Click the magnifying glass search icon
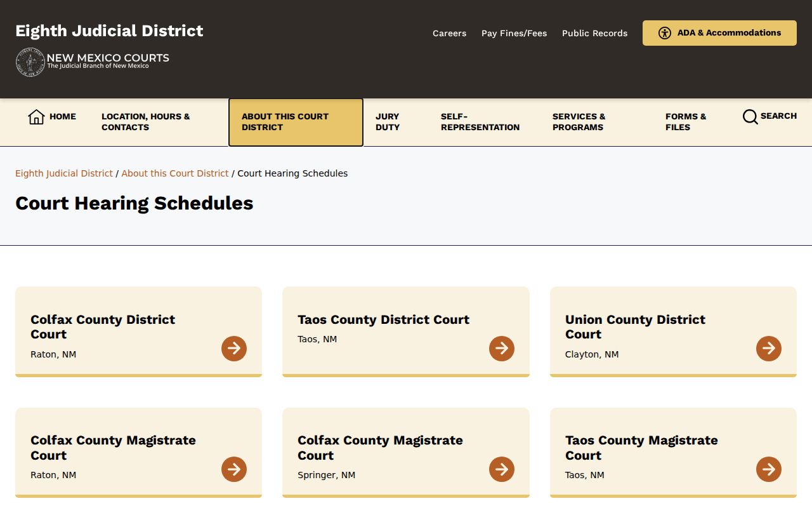The width and height of the screenshot is (812, 508). (x=750, y=117)
